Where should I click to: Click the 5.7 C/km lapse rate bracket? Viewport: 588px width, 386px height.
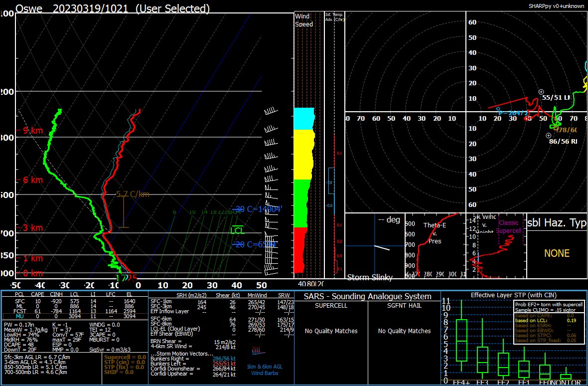124,211
